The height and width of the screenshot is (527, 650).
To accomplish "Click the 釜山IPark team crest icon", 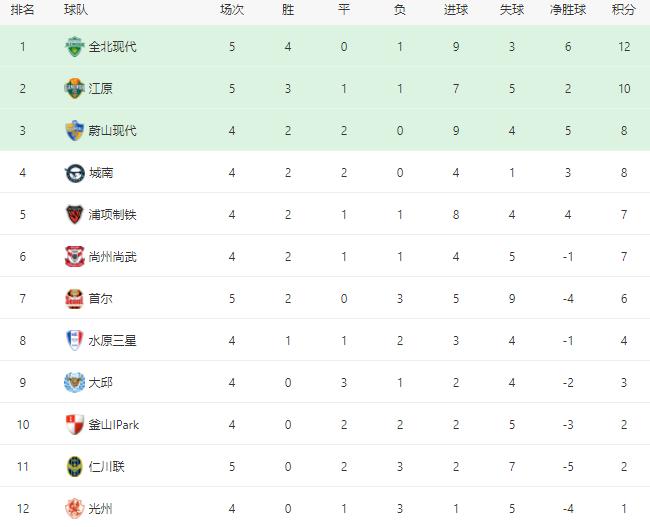I will (75, 425).
